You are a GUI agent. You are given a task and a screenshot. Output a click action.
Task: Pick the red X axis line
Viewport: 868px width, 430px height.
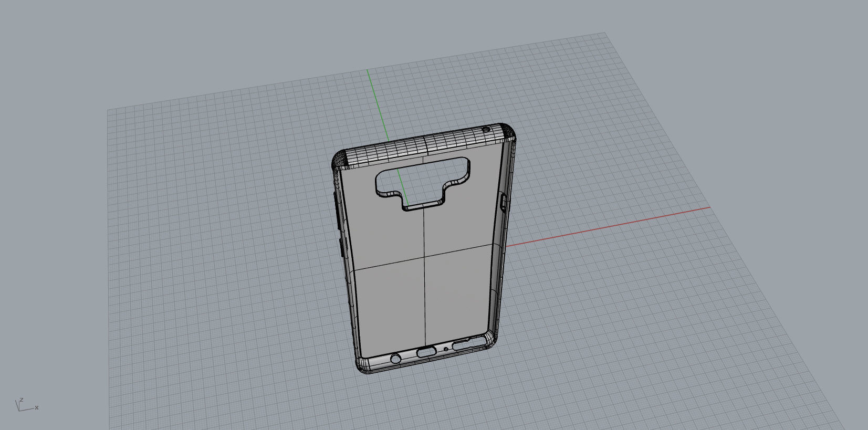pyautogui.click(x=608, y=226)
